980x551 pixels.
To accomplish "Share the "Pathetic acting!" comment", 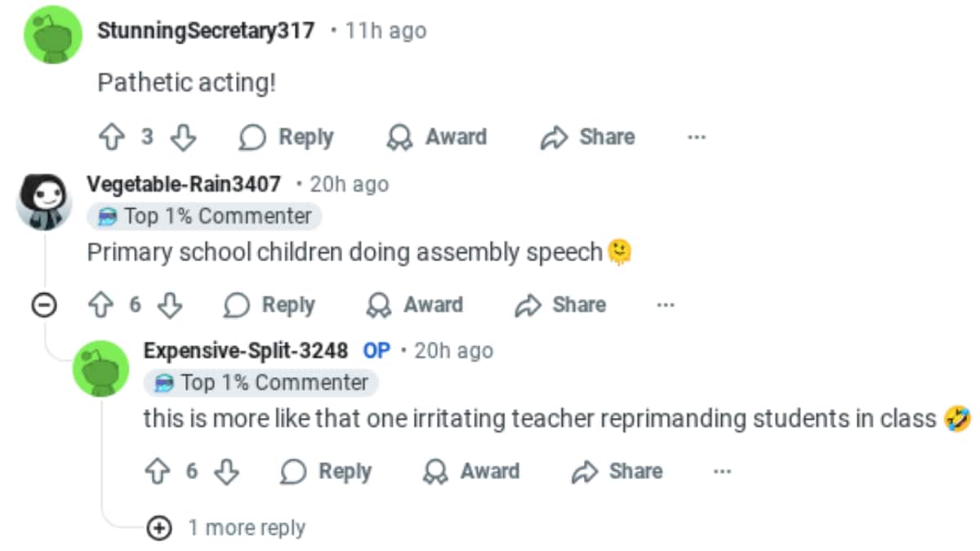I will (x=588, y=137).
